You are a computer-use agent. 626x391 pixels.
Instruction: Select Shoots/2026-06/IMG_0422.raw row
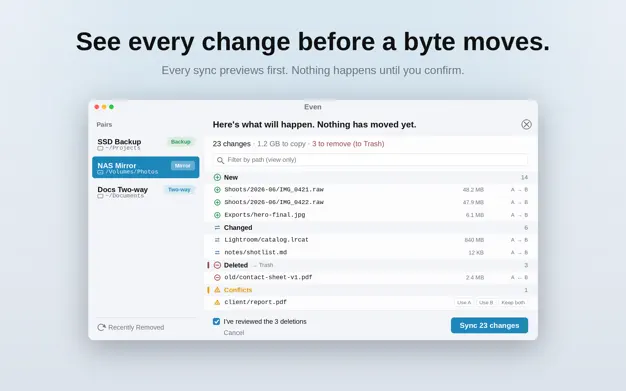(x=370, y=202)
